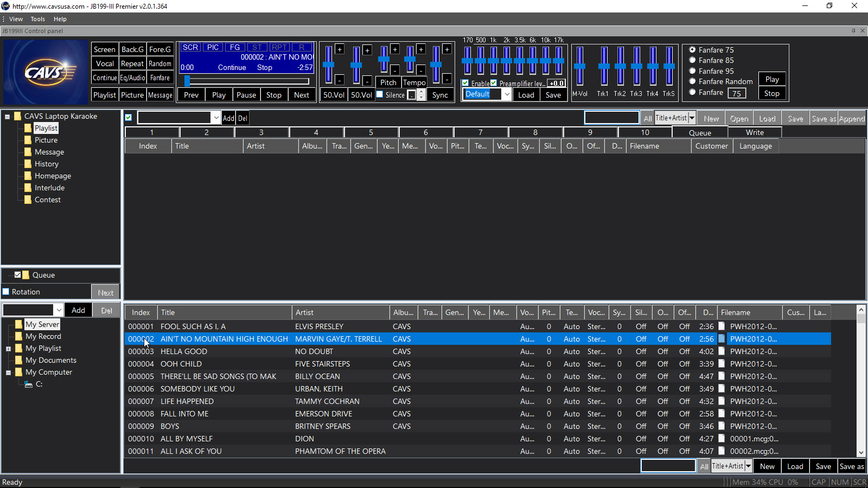This screenshot has width=868, height=488.
Task: Click the custom Fanfare value input field
Action: click(x=737, y=93)
